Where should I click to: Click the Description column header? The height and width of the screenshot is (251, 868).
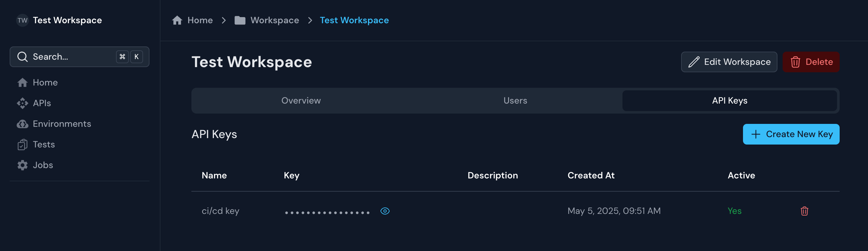[492, 176]
